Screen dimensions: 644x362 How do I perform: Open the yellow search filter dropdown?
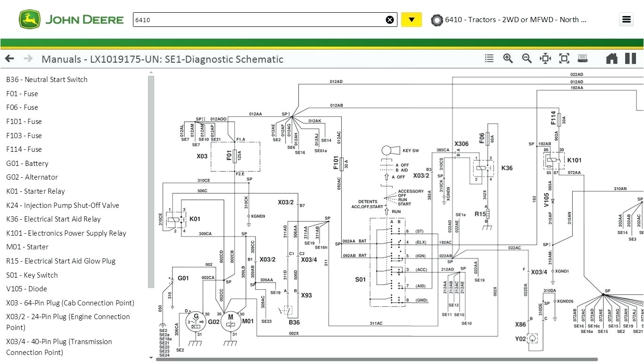tap(411, 19)
